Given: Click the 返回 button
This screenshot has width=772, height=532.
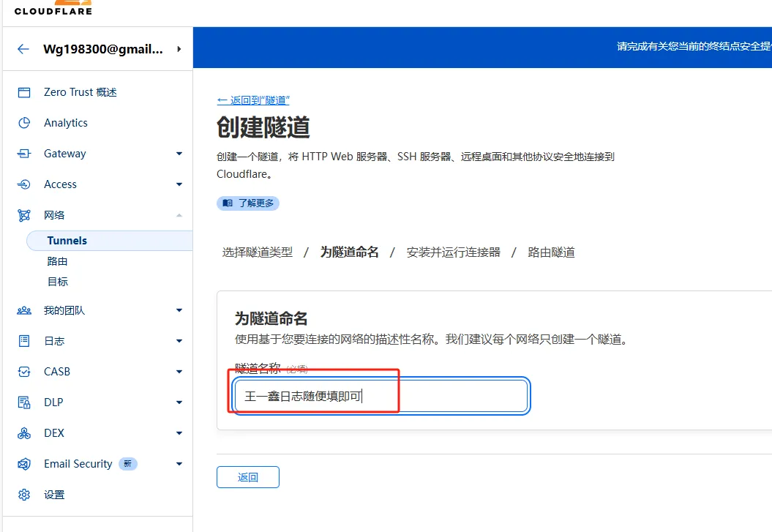Looking at the screenshot, I should [247, 476].
